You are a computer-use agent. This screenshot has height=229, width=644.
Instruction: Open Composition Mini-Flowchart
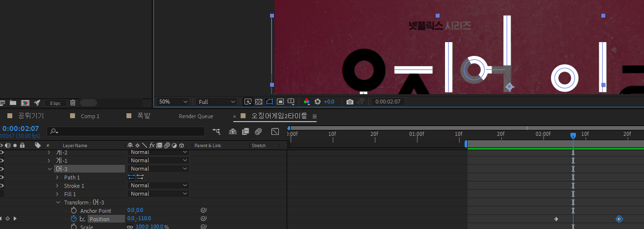pos(217,131)
